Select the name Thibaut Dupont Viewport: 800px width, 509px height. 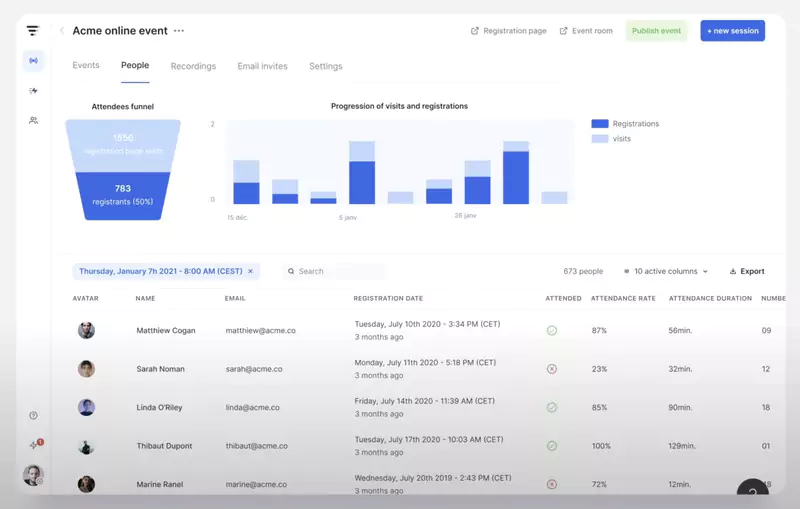pos(164,446)
